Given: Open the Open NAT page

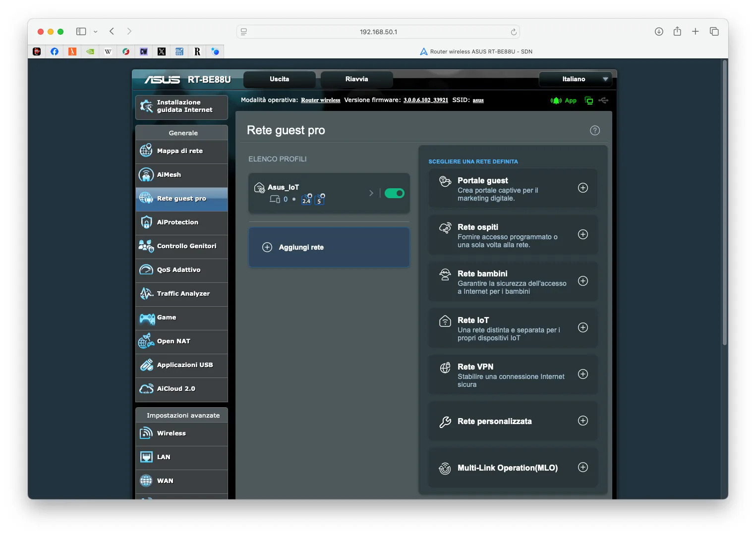Looking at the screenshot, I should [181, 341].
